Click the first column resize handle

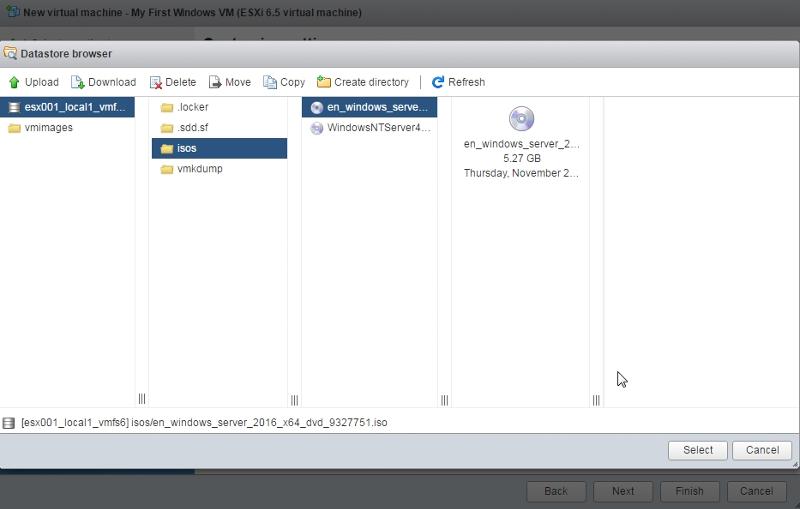coord(142,399)
